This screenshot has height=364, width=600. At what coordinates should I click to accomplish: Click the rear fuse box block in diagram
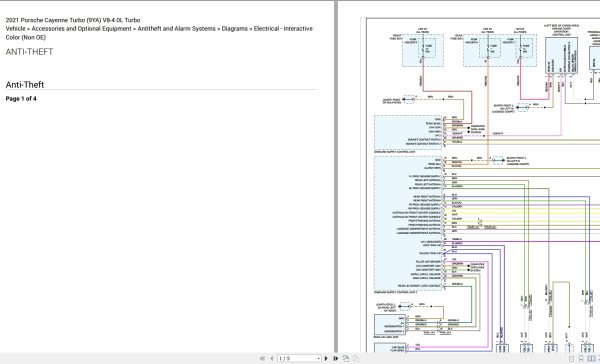[500, 51]
